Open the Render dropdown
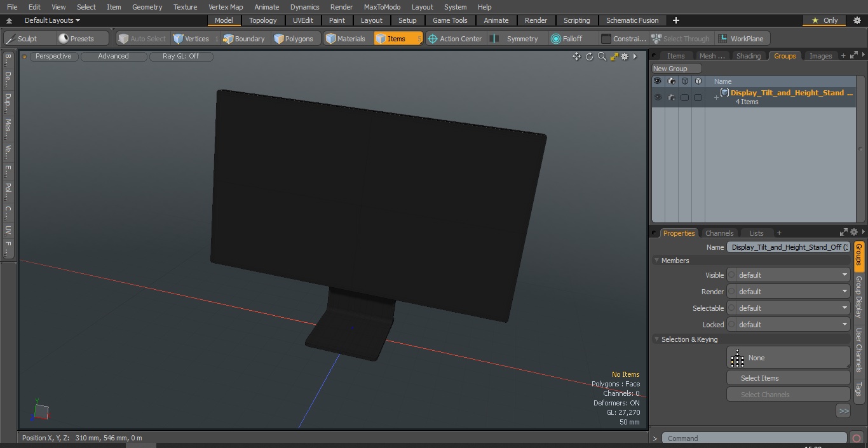868x448 pixels. pyautogui.click(x=789, y=292)
